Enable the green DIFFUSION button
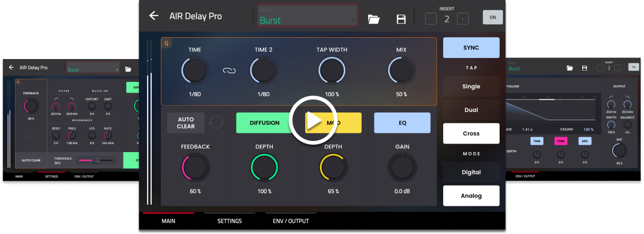The width and height of the screenshot is (644, 234). point(265,123)
